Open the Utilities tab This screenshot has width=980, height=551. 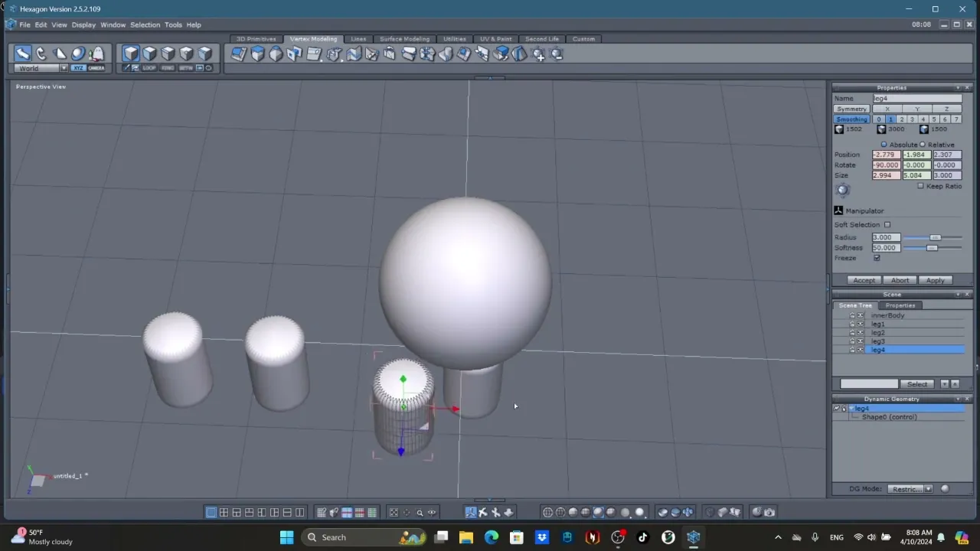tap(454, 39)
